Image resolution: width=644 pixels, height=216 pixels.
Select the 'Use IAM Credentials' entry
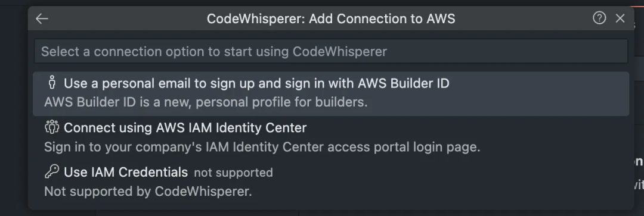click(x=330, y=182)
